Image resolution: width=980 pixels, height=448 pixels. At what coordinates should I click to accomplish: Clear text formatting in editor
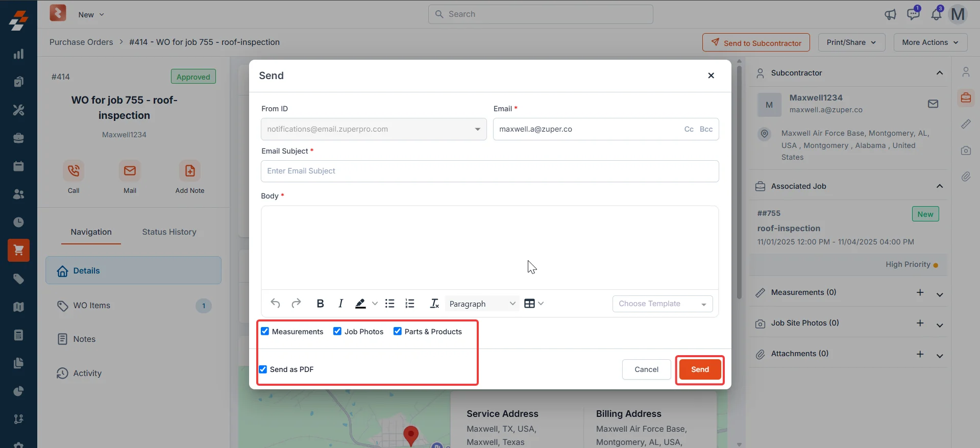pos(434,304)
